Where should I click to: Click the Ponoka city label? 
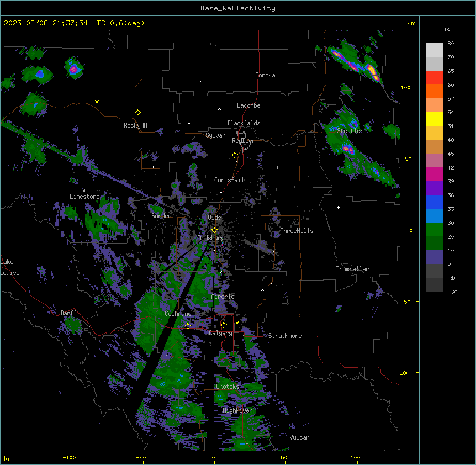click(265, 75)
